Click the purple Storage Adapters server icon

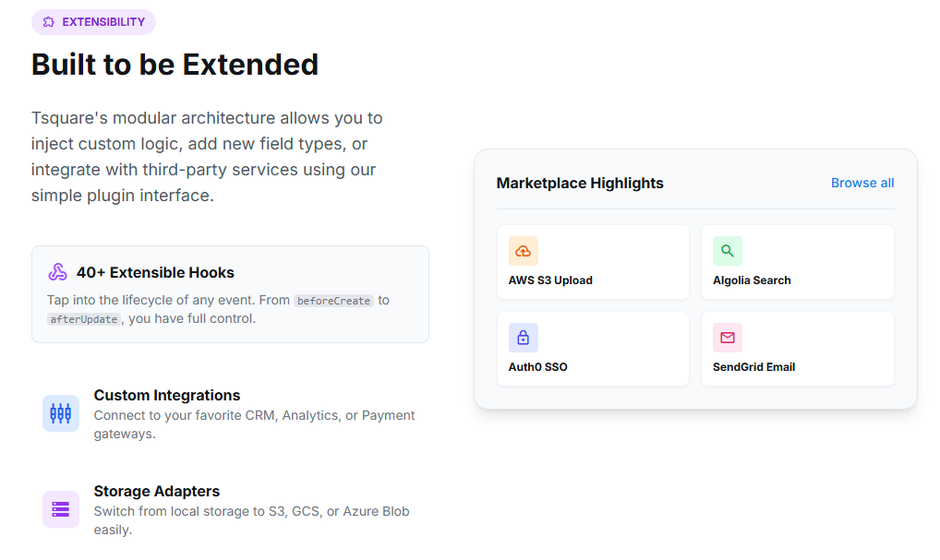click(61, 509)
